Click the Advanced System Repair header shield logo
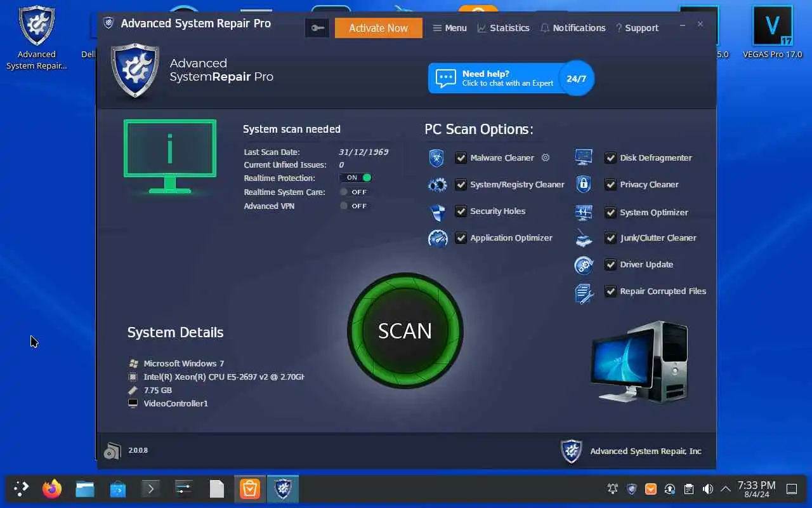 pyautogui.click(x=134, y=70)
